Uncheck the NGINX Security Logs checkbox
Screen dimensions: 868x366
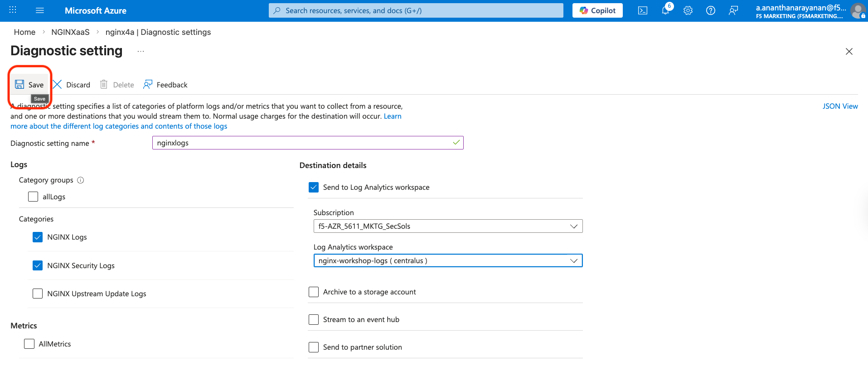click(x=38, y=265)
